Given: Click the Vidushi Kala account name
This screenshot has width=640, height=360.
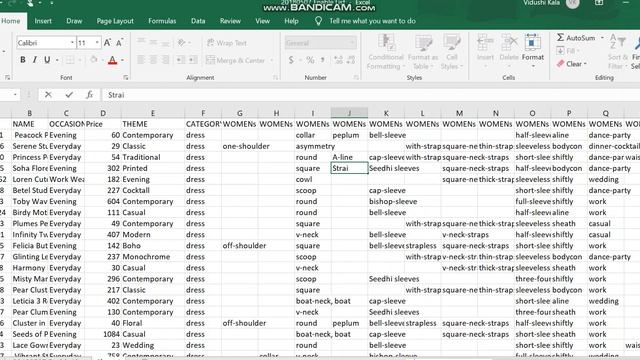Looking at the screenshot, I should tap(541, 3).
